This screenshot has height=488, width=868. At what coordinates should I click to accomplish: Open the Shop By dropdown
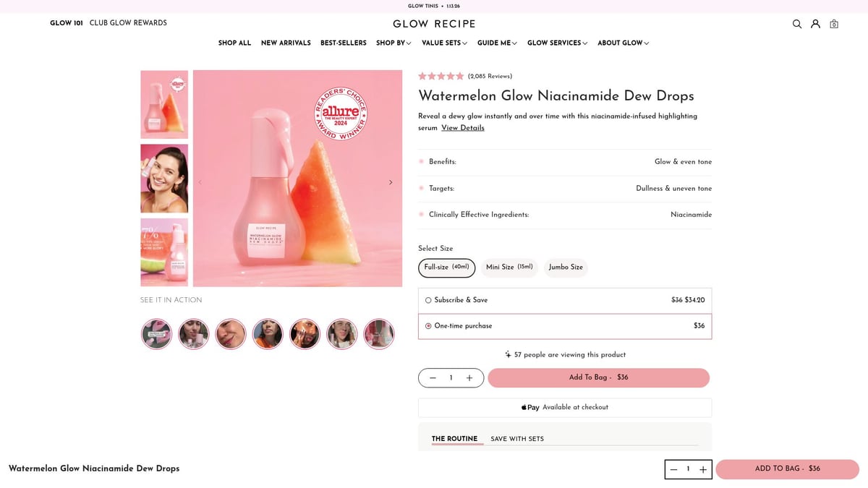coord(393,43)
